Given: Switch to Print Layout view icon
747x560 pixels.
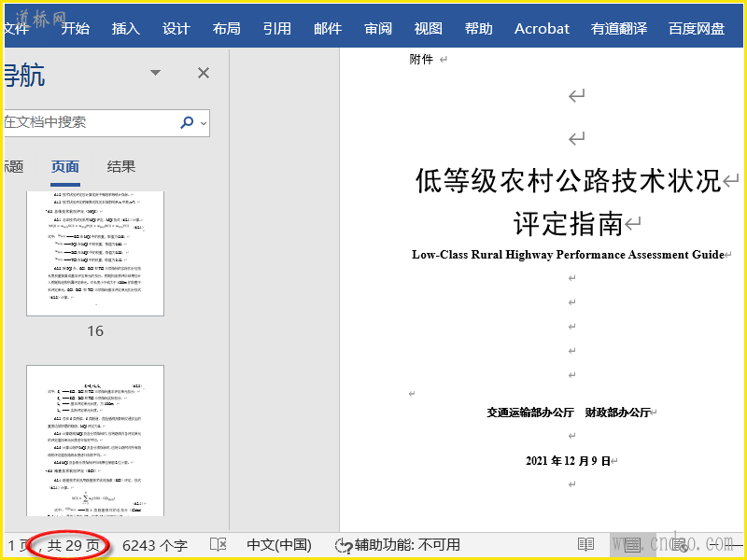Looking at the screenshot, I should 633,544.
